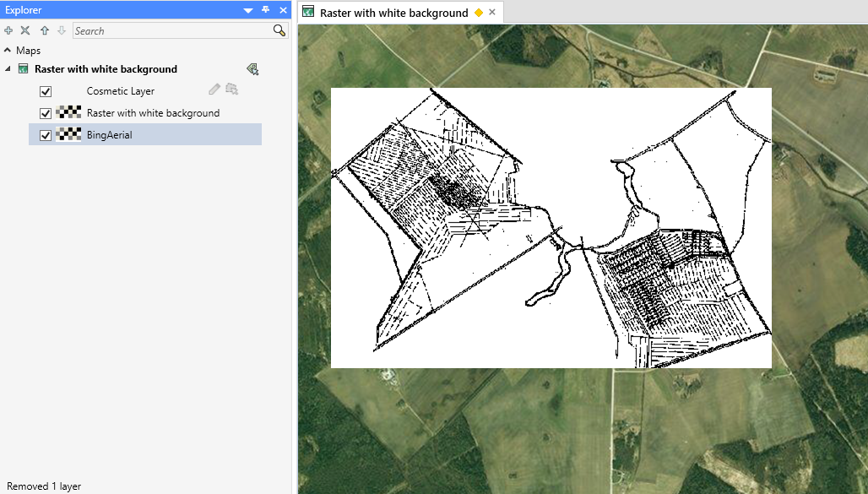This screenshot has width=868, height=494.
Task: Click the add (plus) icon in Explorer toolbar
Action: pos(8,31)
